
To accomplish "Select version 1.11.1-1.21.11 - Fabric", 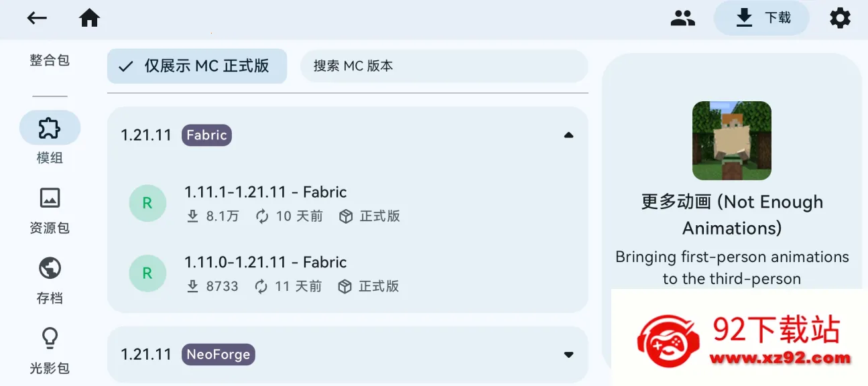I will 265,192.
